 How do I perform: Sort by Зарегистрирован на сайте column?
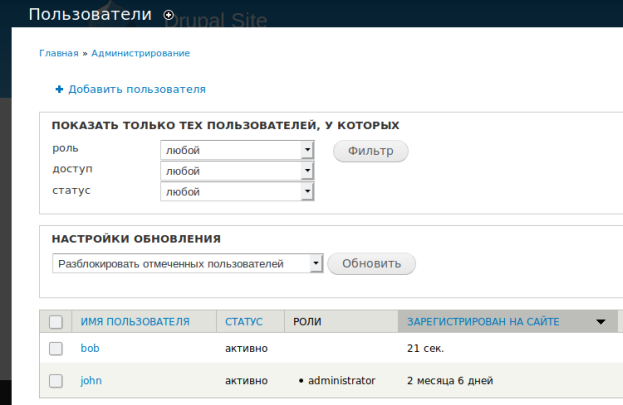[x=483, y=322]
